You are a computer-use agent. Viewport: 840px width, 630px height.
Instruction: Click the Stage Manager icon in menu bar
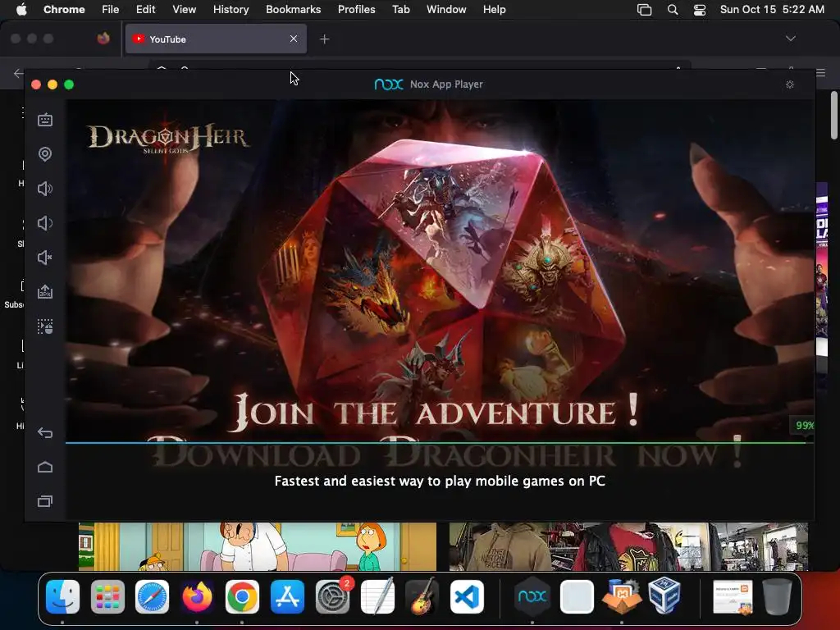(x=645, y=10)
